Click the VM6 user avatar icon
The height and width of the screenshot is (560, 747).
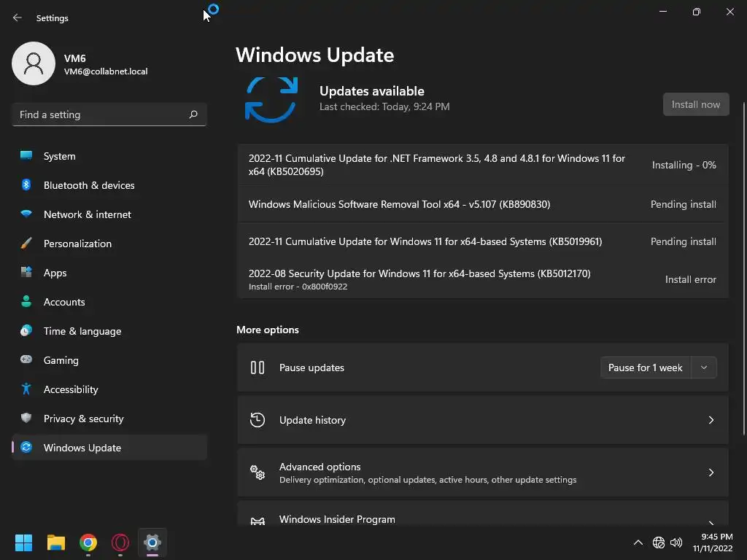click(x=34, y=63)
